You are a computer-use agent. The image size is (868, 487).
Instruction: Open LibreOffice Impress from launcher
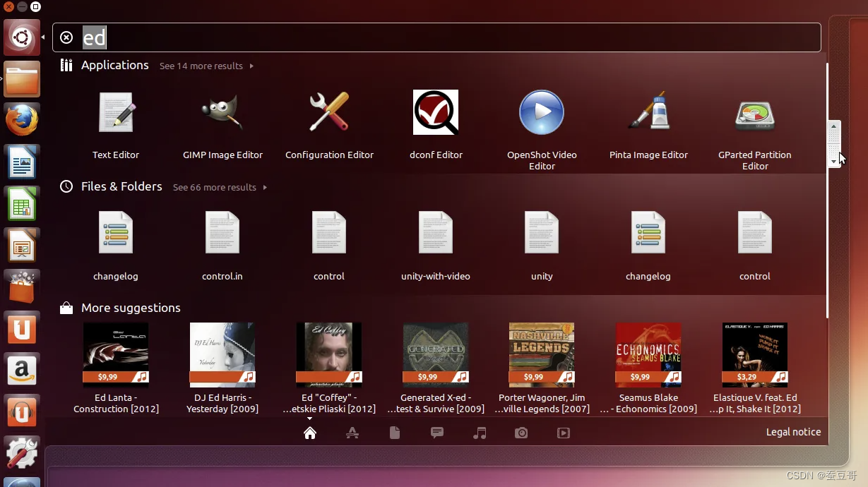22,246
